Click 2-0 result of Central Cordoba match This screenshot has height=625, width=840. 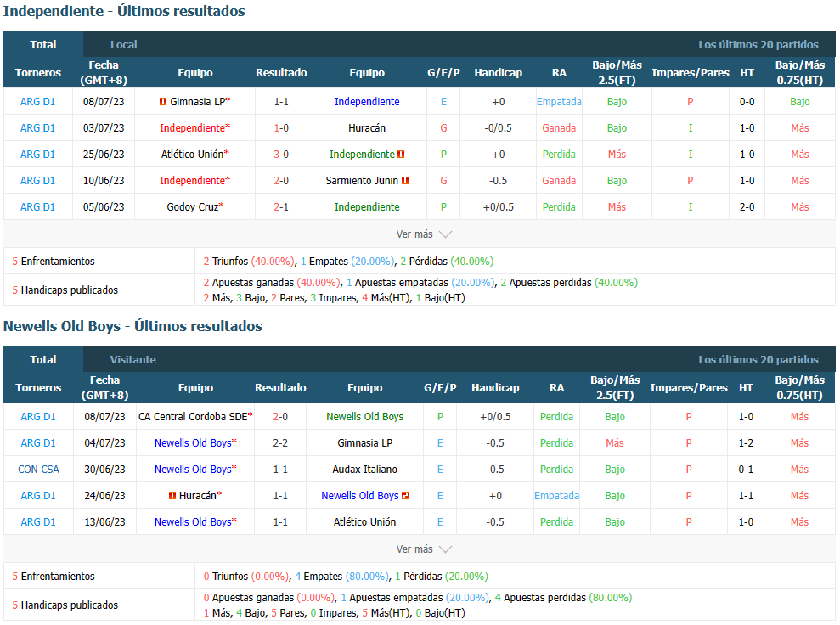coord(280,417)
